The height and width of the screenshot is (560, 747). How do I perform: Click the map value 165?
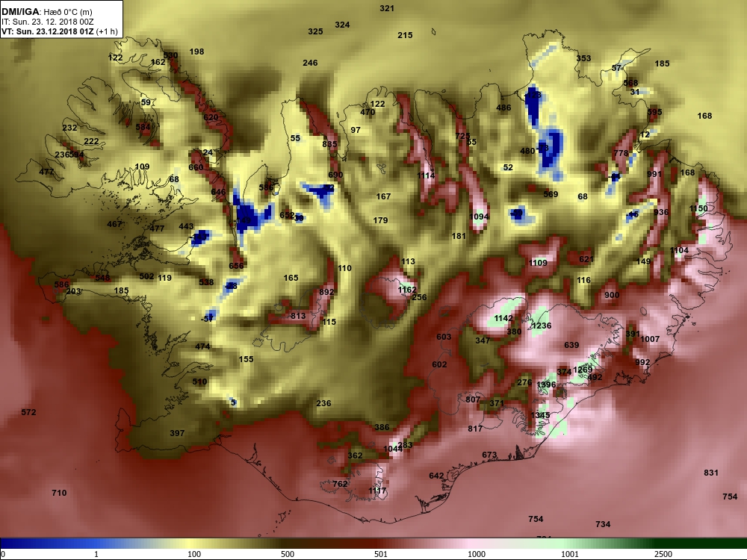(291, 278)
